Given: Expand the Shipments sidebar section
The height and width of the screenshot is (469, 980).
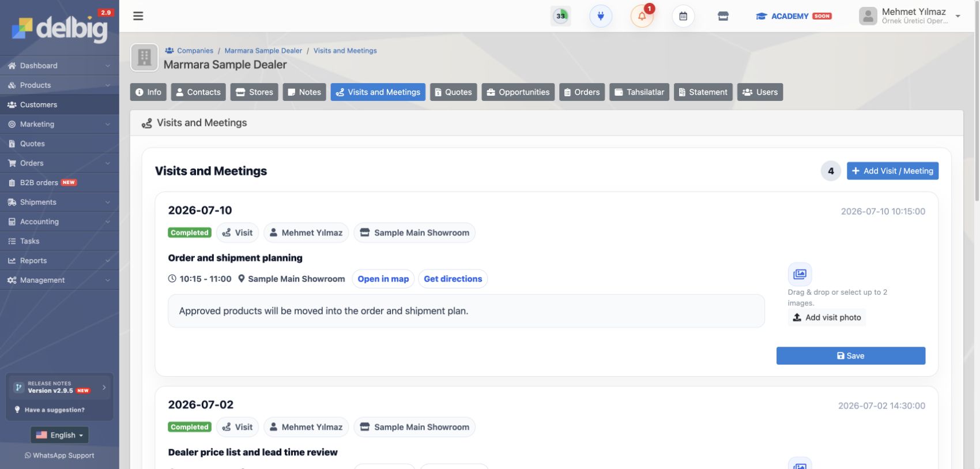Looking at the screenshot, I should click(59, 202).
